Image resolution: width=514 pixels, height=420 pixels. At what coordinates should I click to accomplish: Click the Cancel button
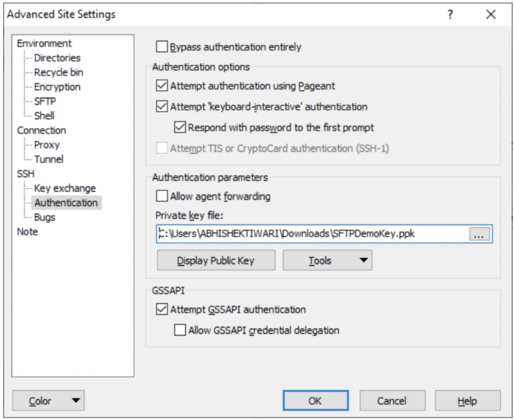click(x=392, y=401)
